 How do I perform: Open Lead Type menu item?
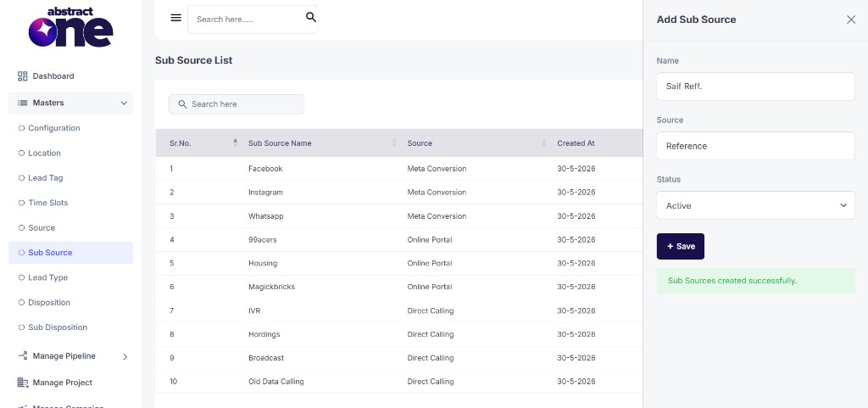click(47, 277)
